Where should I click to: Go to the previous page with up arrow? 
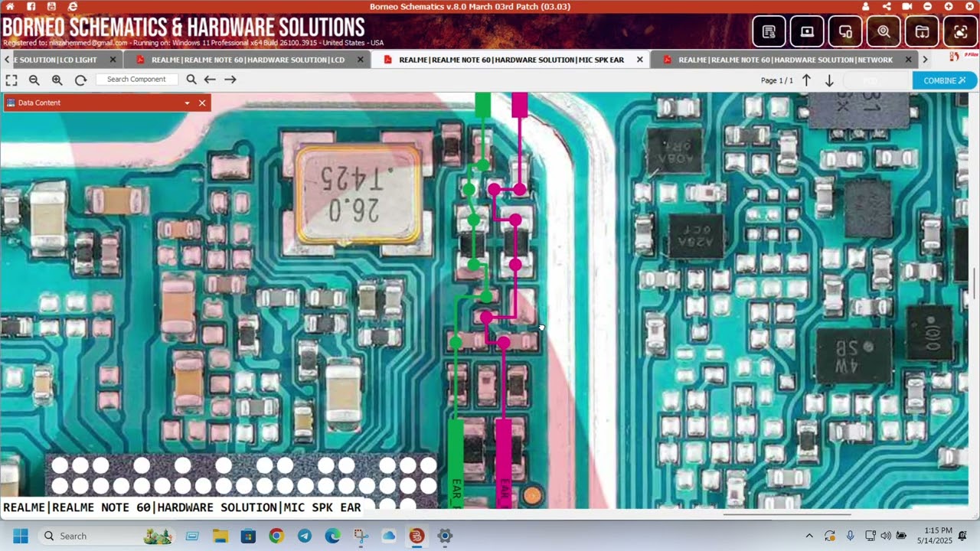806,80
